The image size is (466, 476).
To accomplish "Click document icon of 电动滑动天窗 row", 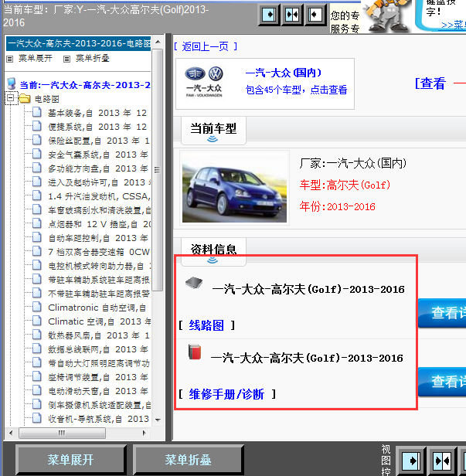I will click(x=37, y=390).
